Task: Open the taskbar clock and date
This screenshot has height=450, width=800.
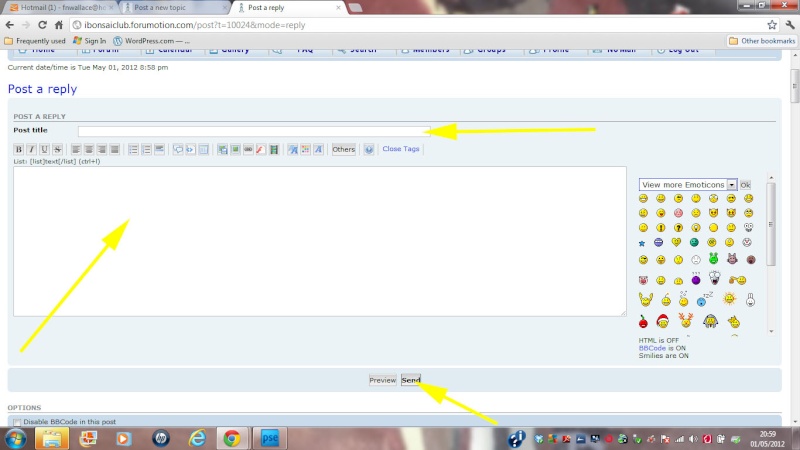Action: coord(767,439)
